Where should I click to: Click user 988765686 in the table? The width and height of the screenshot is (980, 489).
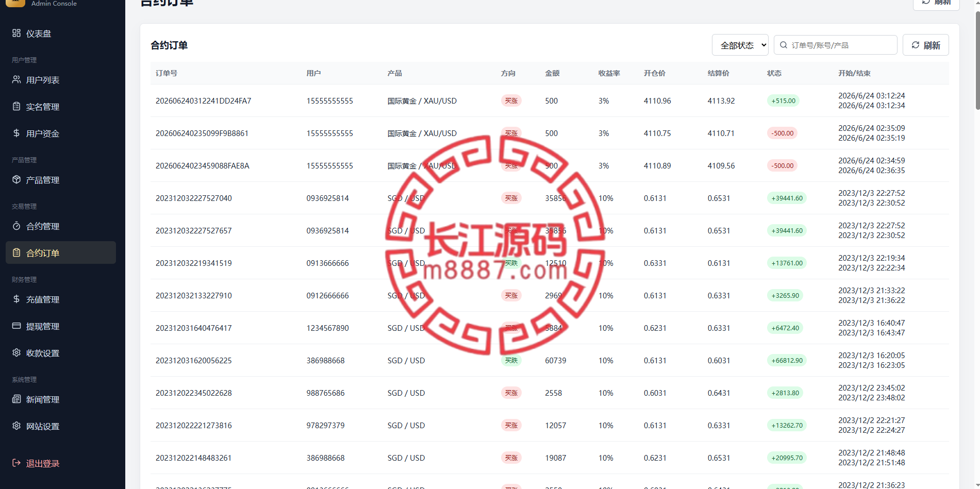pyautogui.click(x=326, y=393)
